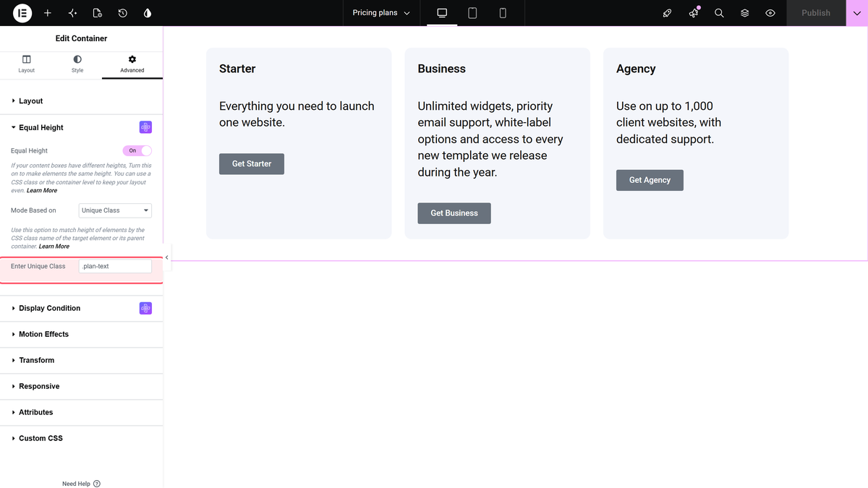The width and height of the screenshot is (868, 488).
Task: Switch to mobile device view
Action: (x=503, y=13)
